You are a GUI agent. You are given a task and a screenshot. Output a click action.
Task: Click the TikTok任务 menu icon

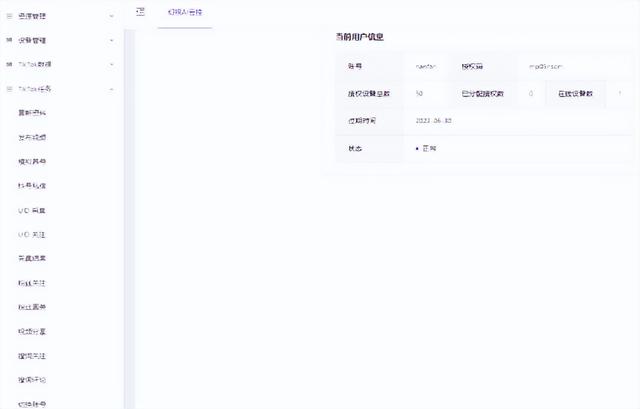[9, 89]
